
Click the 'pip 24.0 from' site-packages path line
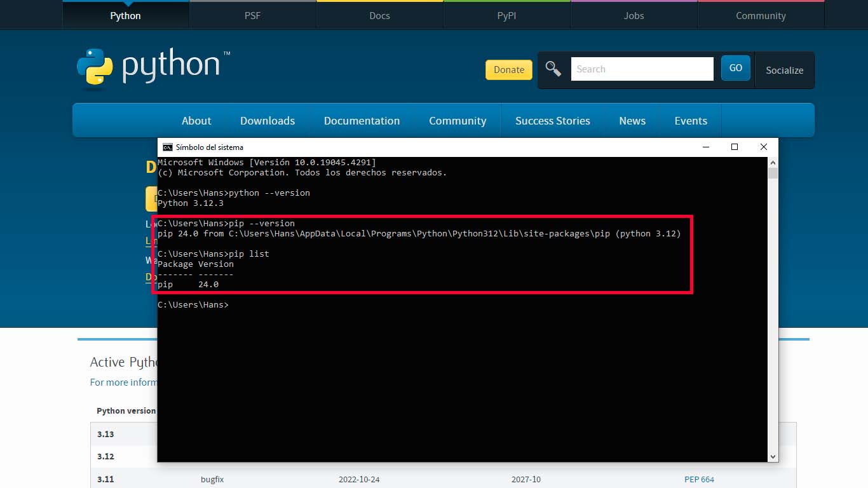pyautogui.click(x=419, y=234)
